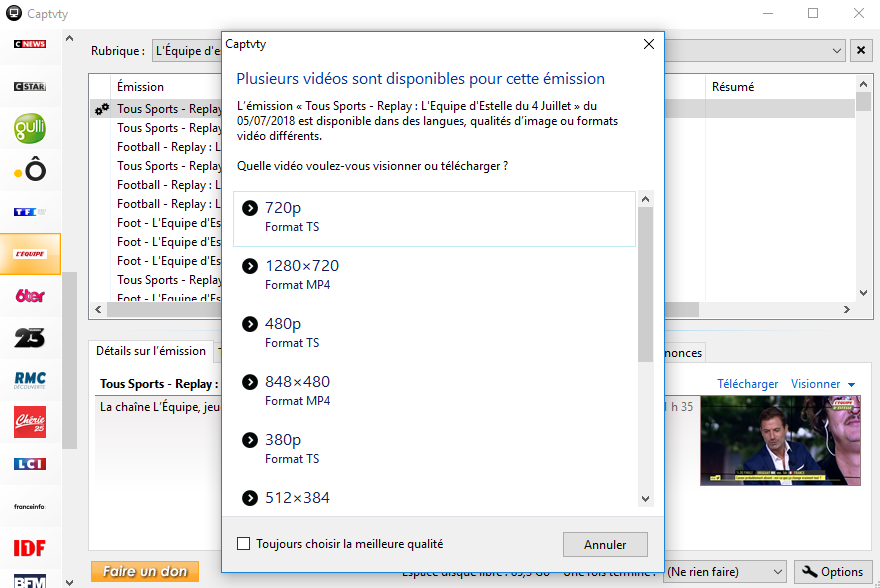Open the (Ne rien faire) dropdown
880x588 pixels.
pos(777,572)
